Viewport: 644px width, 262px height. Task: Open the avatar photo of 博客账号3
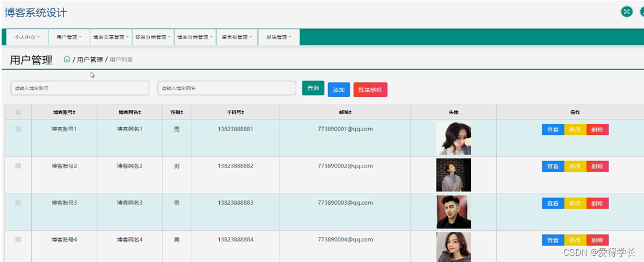tap(453, 212)
